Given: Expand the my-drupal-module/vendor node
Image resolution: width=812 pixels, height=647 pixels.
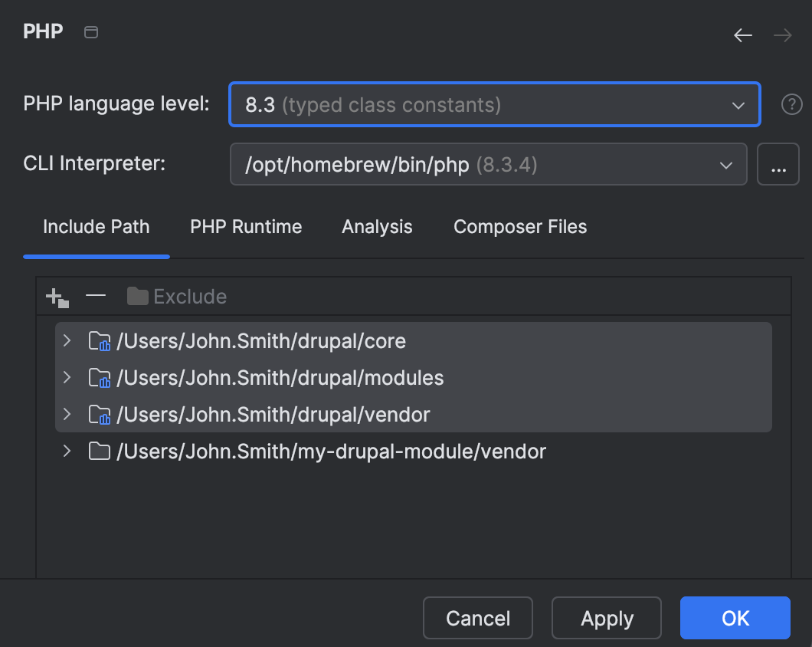Looking at the screenshot, I should [67, 451].
